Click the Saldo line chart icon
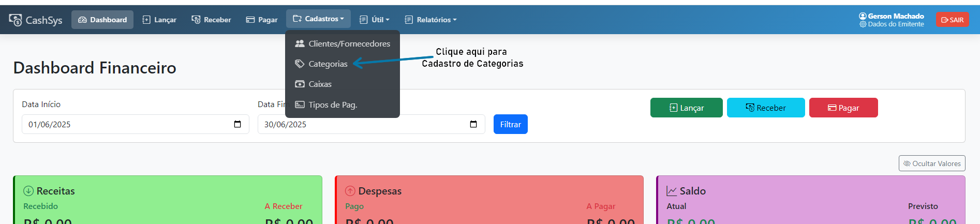The height and width of the screenshot is (224, 980). [x=672, y=191]
